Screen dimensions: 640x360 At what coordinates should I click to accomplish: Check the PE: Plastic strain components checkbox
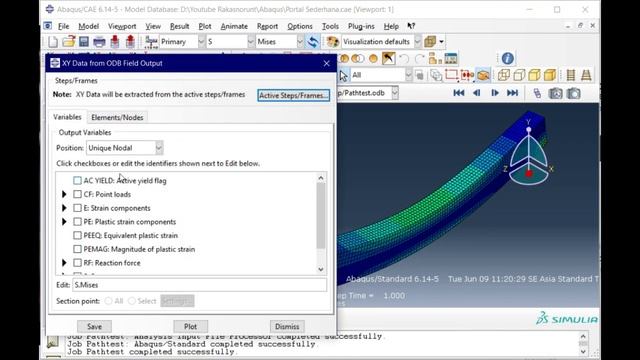78,222
